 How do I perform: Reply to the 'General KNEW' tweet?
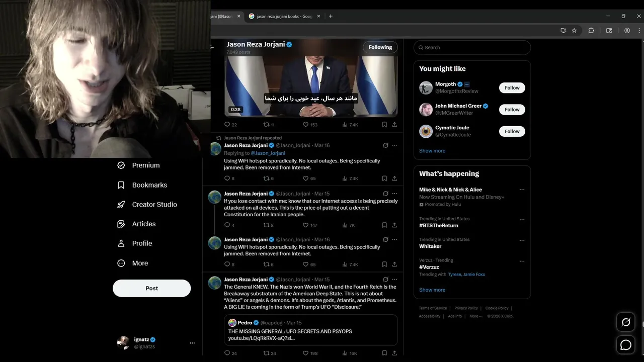230,353
